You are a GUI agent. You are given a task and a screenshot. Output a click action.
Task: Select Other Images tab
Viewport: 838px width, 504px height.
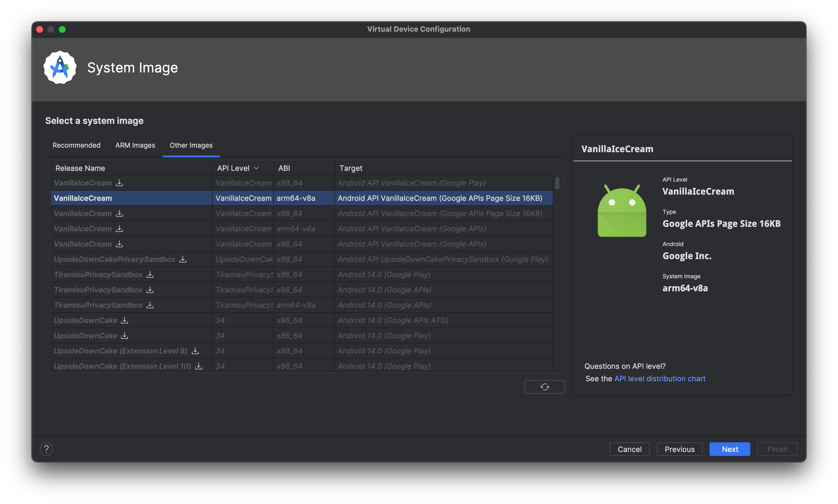click(x=190, y=145)
